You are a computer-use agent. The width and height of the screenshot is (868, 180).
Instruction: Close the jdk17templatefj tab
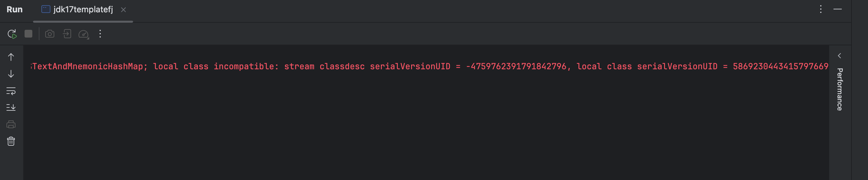point(123,10)
